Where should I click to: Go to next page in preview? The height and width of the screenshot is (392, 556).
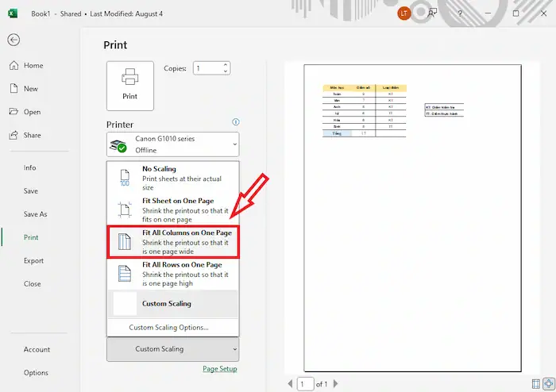pyautogui.click(x=334, y=384)
